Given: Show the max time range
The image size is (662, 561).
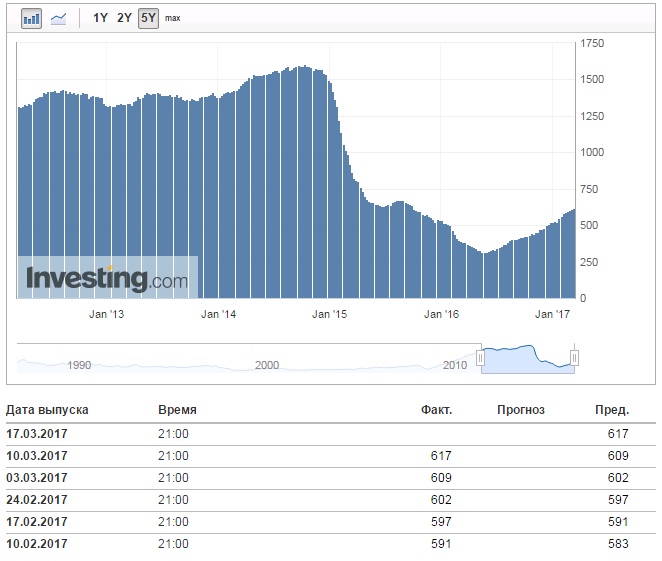Looking at the screenshot, I should tap(173, 18).
